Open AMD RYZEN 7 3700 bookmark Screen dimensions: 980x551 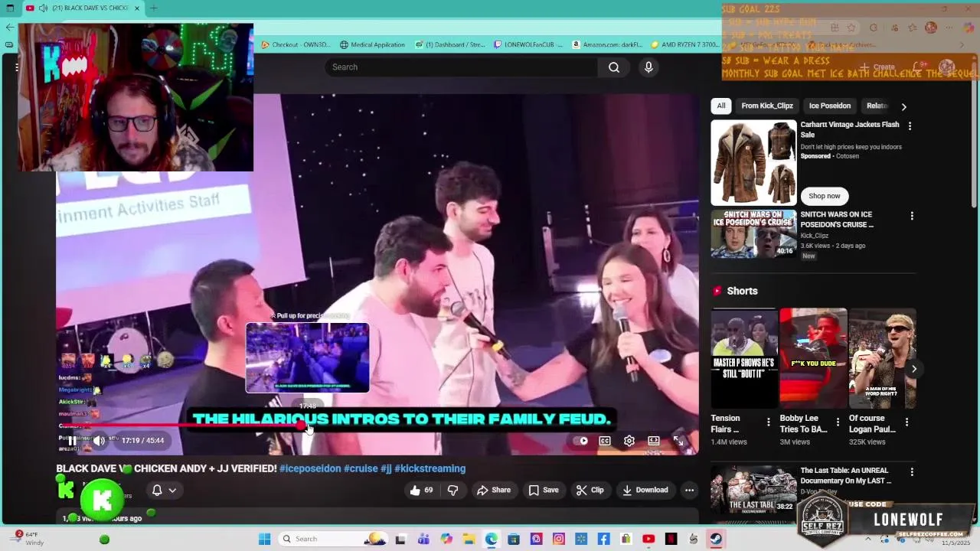pyautogui.click(x=684, y=44)
